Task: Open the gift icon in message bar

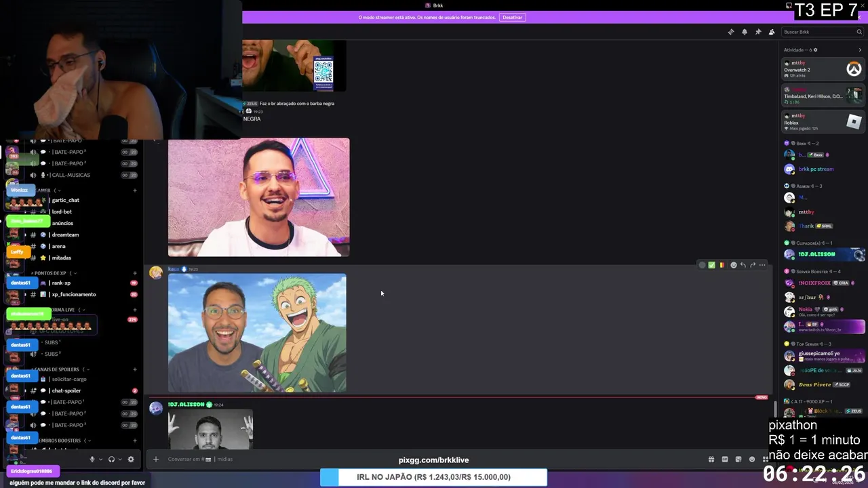Action: [x=711, y=459]
